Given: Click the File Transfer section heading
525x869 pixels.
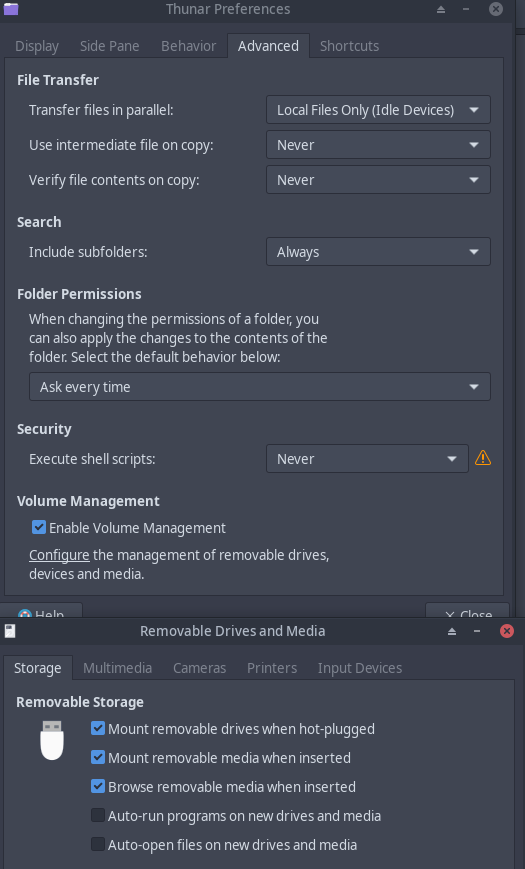Looking at the screenshot, I should click(x=58, y=80).
